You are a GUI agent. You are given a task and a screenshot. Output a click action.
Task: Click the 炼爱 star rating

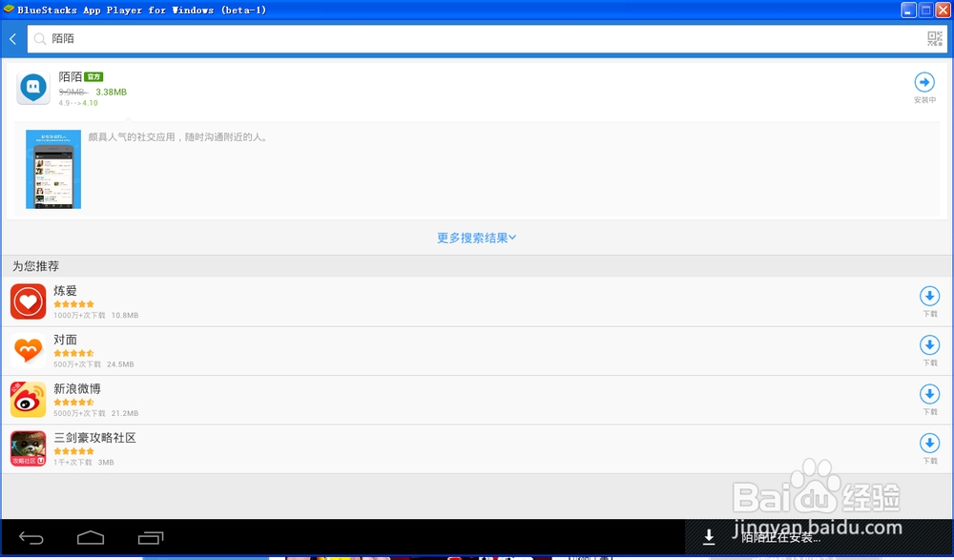coord(73,303)
